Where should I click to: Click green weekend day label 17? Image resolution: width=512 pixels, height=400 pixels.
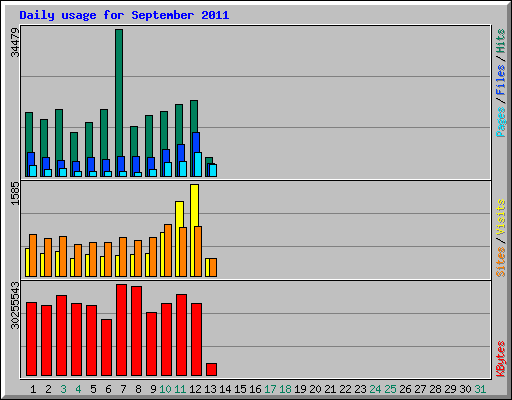pos(270,389)
